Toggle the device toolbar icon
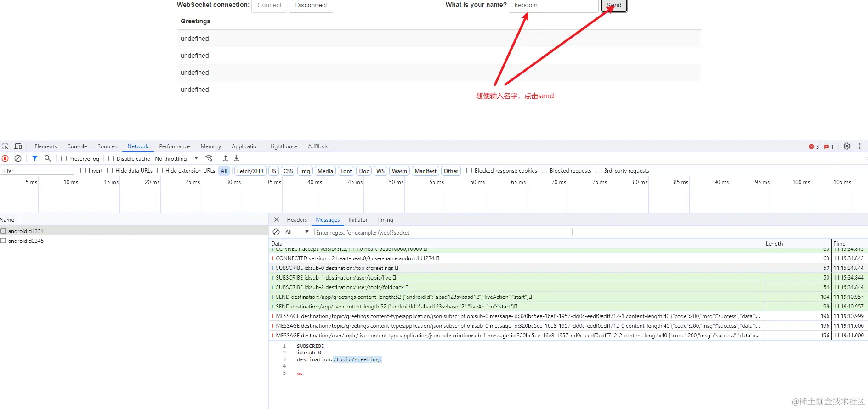 pyautogui.click(x=18, y=146)
